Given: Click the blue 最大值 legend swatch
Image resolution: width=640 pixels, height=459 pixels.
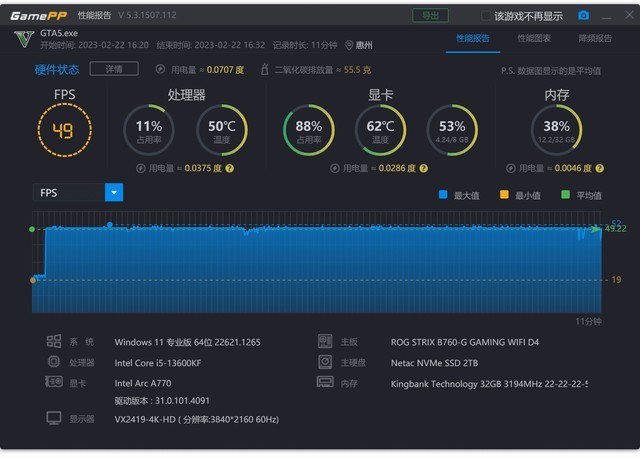Looking at the screenshot, I should 443,195.
